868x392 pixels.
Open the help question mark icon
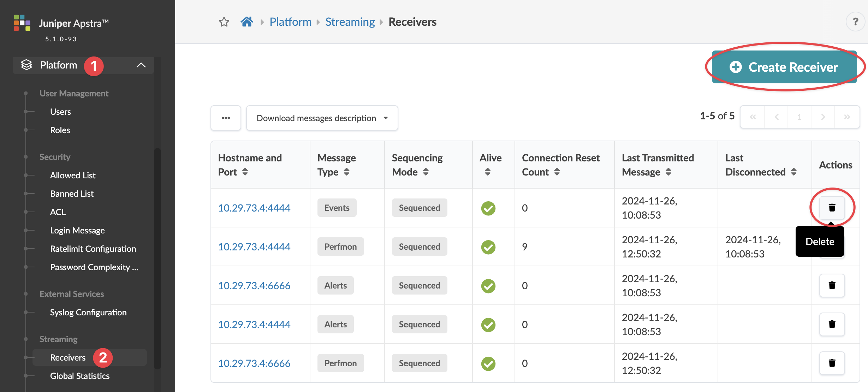coord(855,22)
